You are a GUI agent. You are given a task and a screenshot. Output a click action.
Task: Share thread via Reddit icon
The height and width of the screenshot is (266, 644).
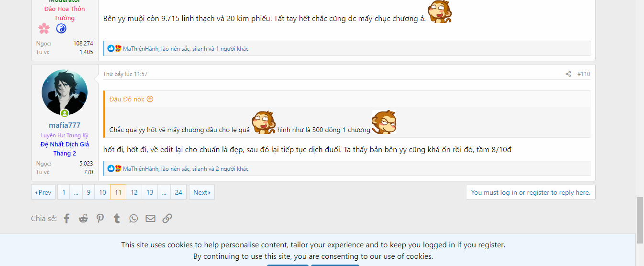(x=83, y=219)
